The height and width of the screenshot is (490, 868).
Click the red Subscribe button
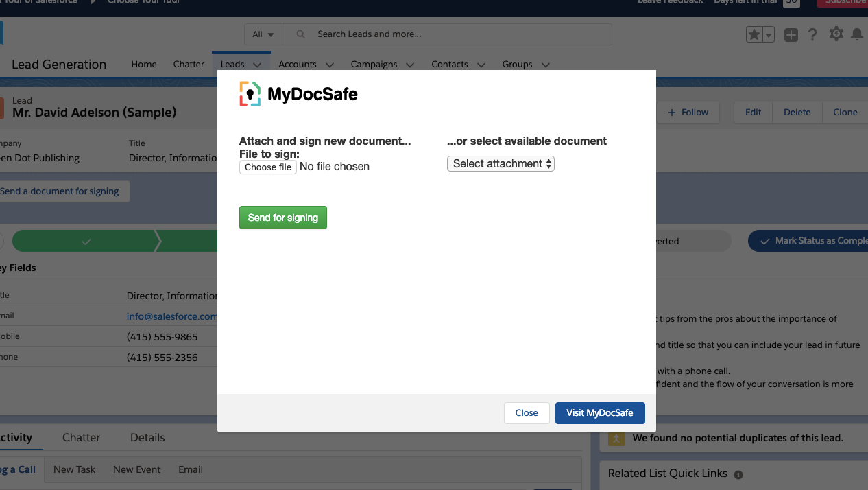coord(843,2)
